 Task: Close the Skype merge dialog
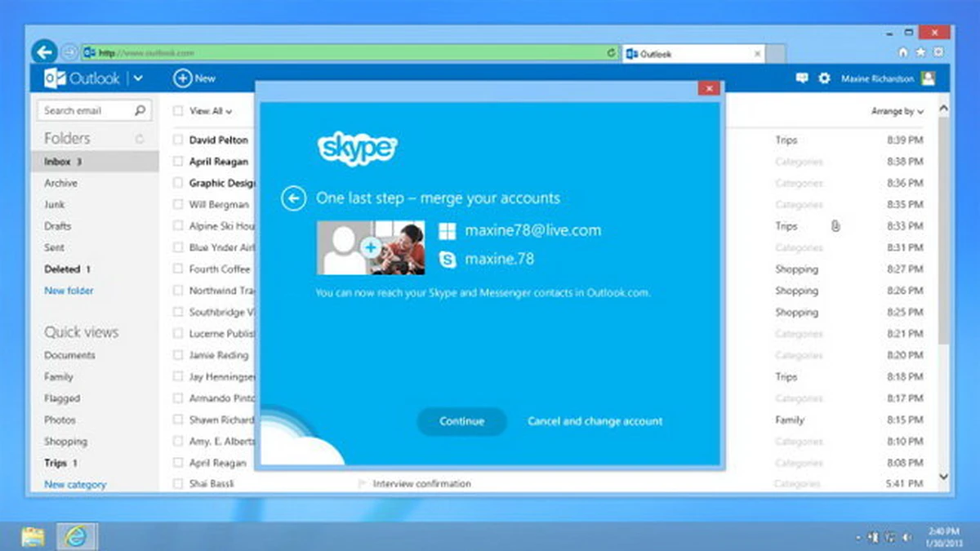pos(709,88)
